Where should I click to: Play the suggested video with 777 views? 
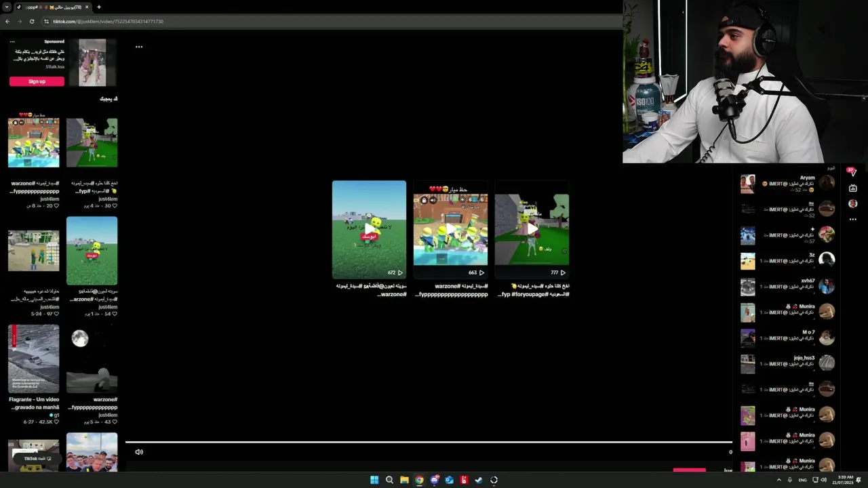point(532,230)
